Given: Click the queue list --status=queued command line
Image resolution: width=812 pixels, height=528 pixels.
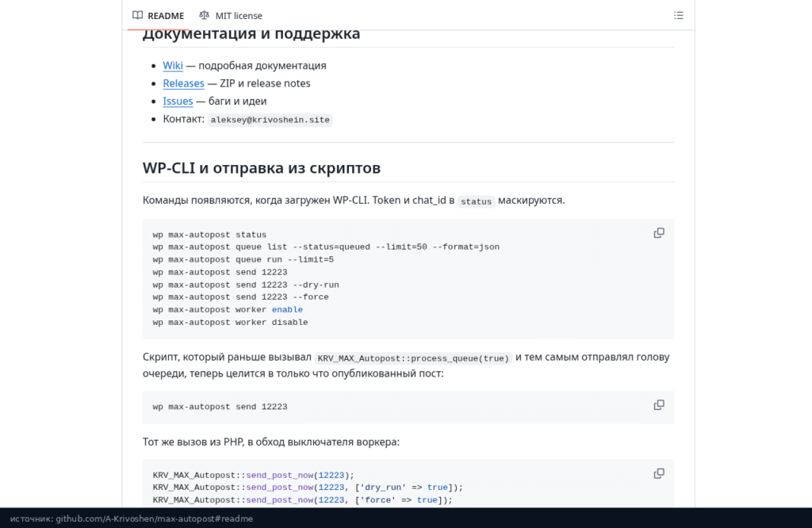Looking at the screenshot, I should pyautogui.click(x=326, y=247).
